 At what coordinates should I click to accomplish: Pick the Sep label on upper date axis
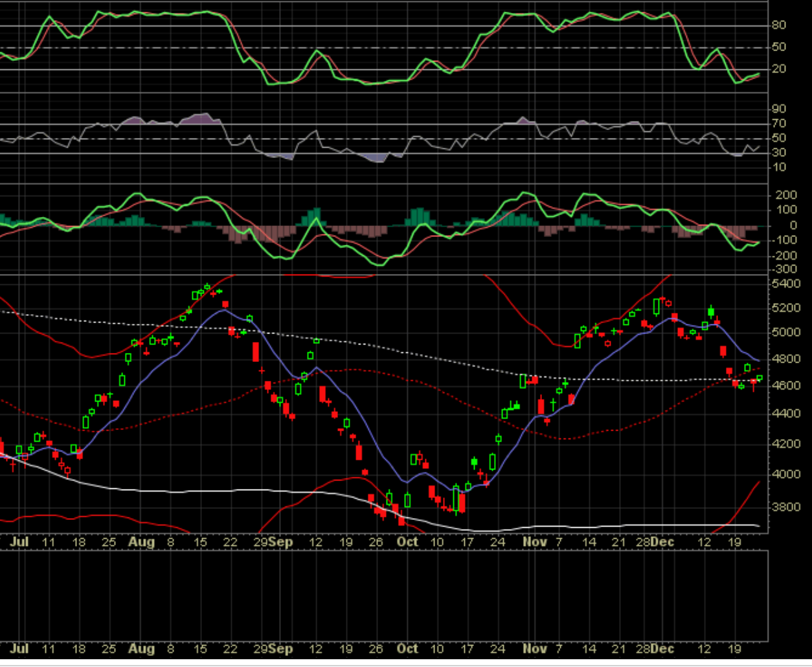point(282,541)
